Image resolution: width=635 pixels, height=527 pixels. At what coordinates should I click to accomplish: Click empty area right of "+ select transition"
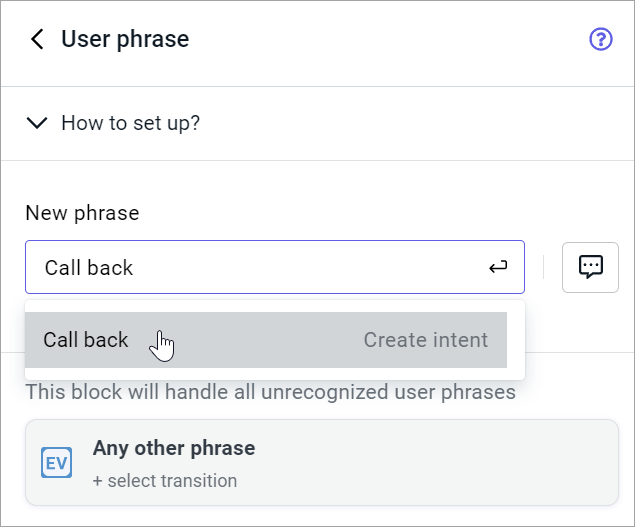420,481
